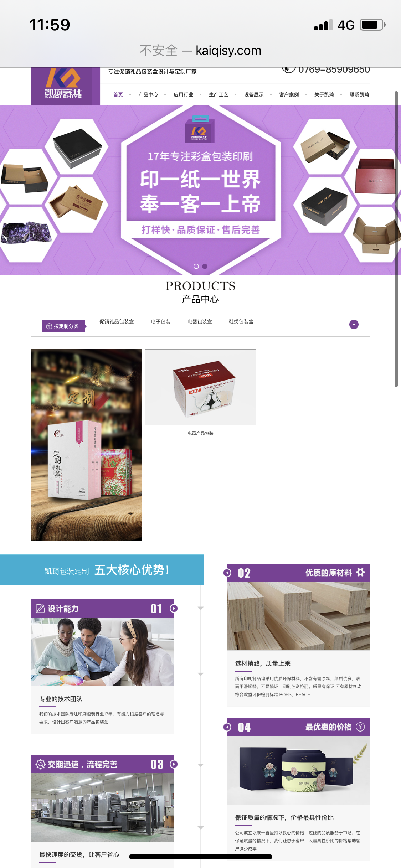Image resolution: width=401 pixels, height=868 pixels.
Task: Select the second banner slide dot
Action: point(205,266)
